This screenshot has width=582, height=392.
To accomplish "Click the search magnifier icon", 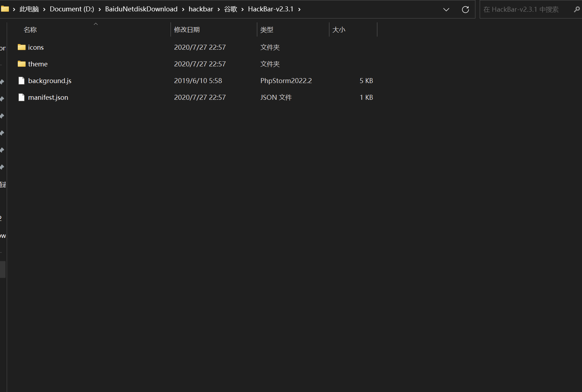I will click(x=577, y=10).
